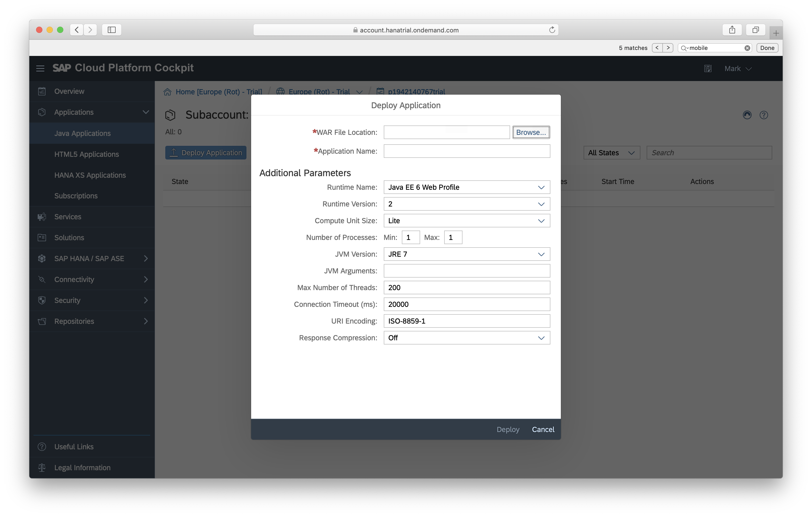Click the Max Number of Threads field

(467, 288)
